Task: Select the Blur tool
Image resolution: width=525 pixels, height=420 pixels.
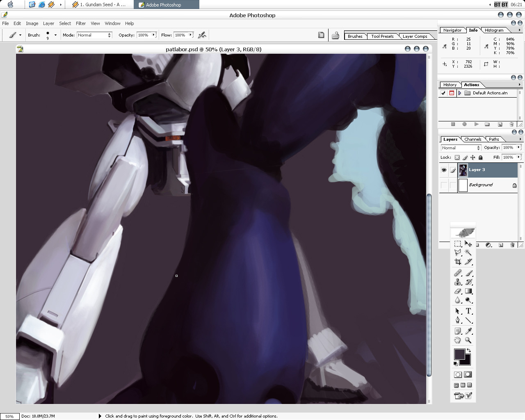Action: click(x=458, y=300)
